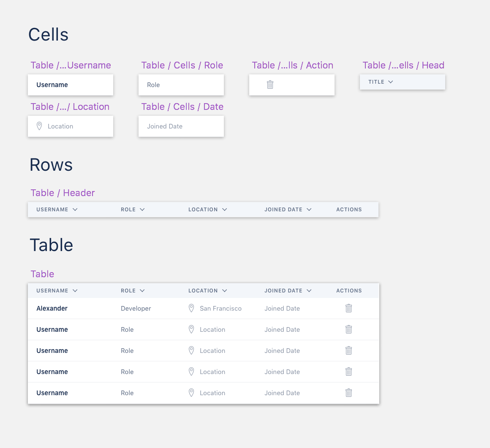
Task: Click the trash icon in Alexander's row
Action: click(x=348, y=308)
